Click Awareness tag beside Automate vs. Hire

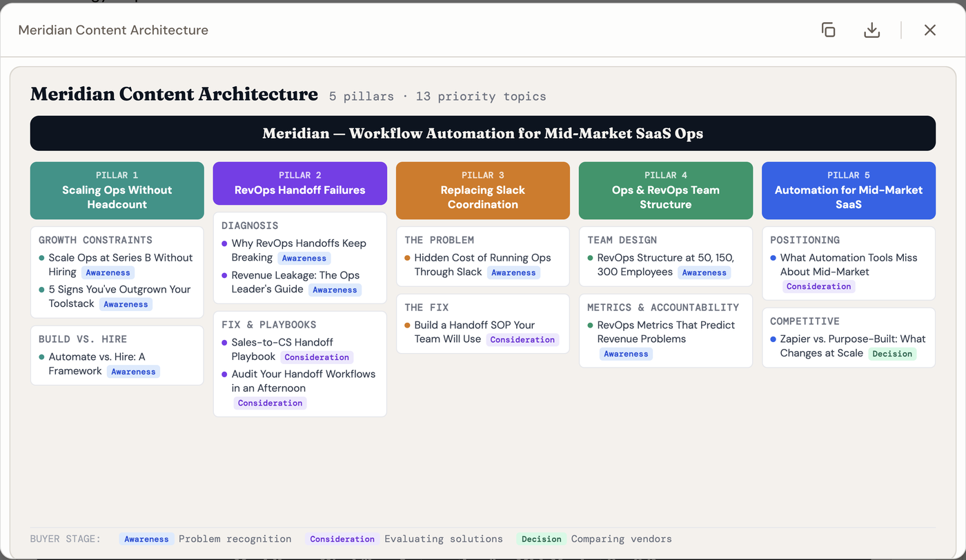pyautogui.click(x=133, y=372)
